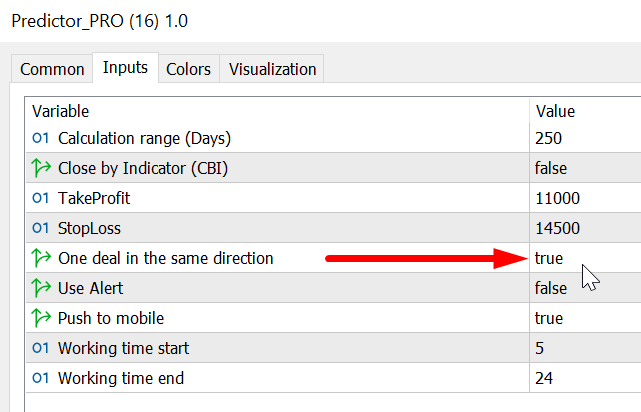The height and width of the screenshot is (412, 641).
Task: Edit the TakeProfit value 11000
Action: pyautogui.click(x=557, y=198)
